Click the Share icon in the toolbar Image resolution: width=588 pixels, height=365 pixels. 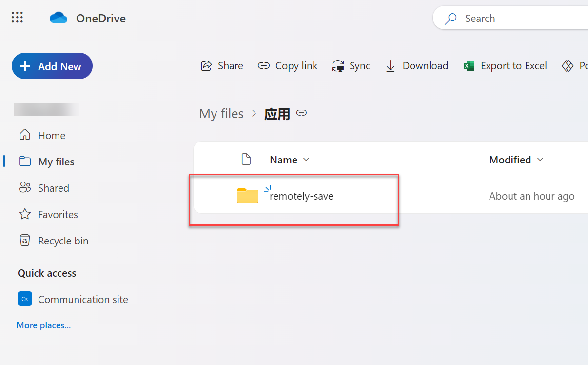point(207,65)
